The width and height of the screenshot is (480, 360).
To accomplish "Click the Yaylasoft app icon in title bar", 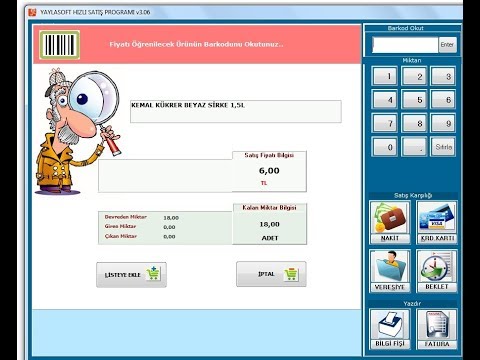I will click(x=32, y=12).
